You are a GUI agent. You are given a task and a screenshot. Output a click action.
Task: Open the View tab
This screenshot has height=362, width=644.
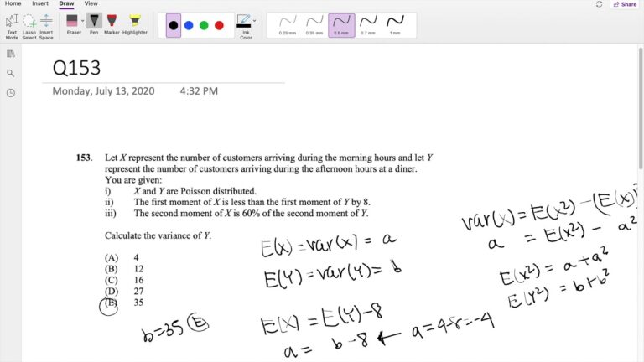pyautogui.click(x=91, y=3)
